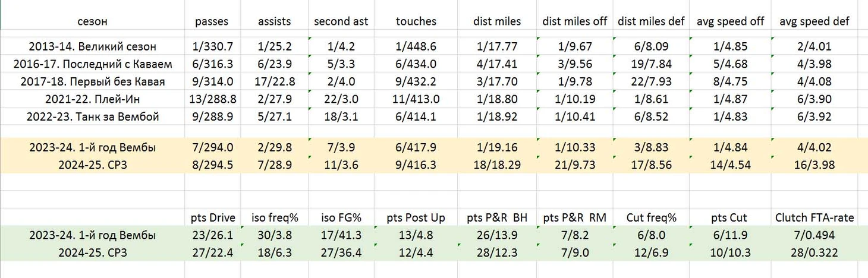Select the 'dist miles def' value 22/7.93

652,81
